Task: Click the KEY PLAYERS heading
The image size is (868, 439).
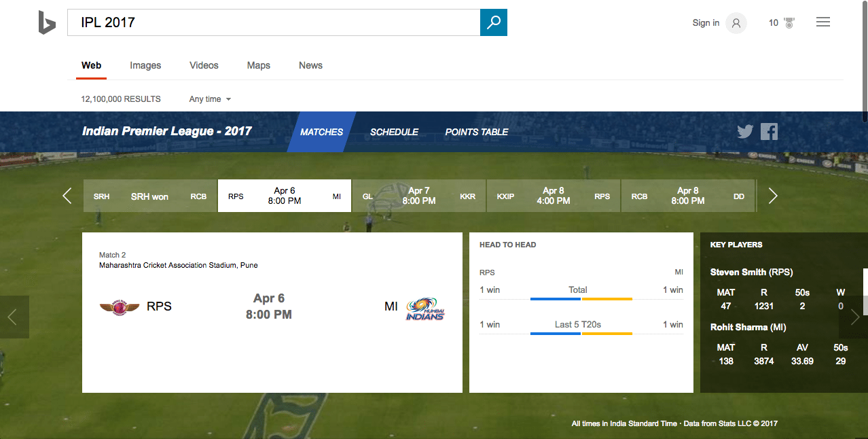Action: click(x=736, y=245)
